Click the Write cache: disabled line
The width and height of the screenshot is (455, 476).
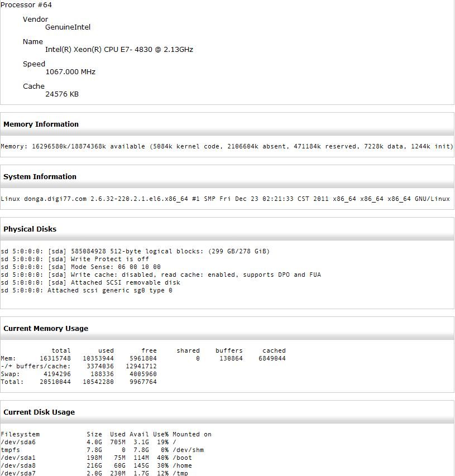tap(161, 275)
